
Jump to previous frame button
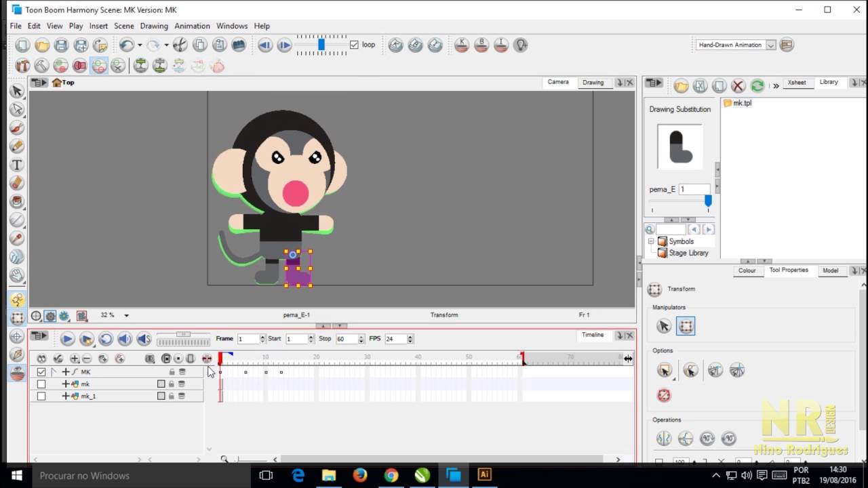265,45
